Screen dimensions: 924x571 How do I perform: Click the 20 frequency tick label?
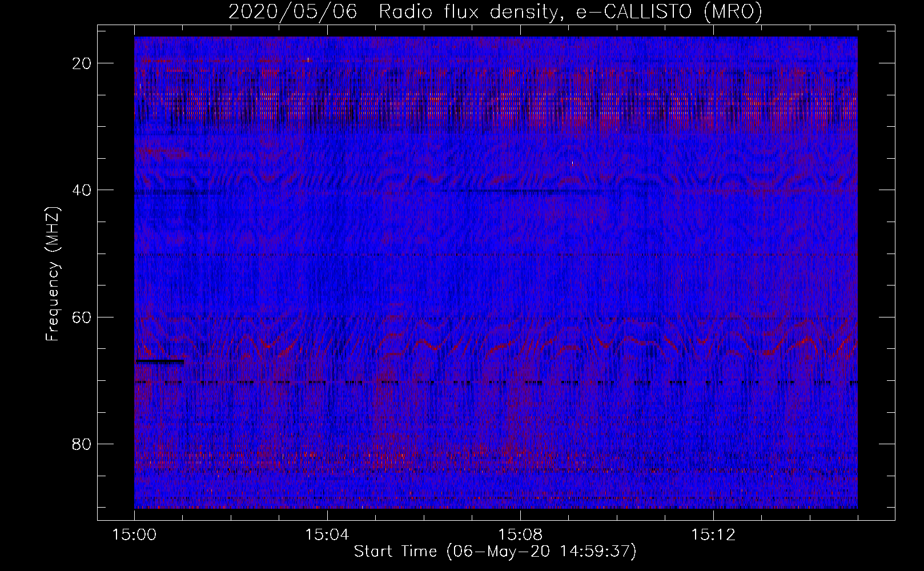(x=82, y=63)
